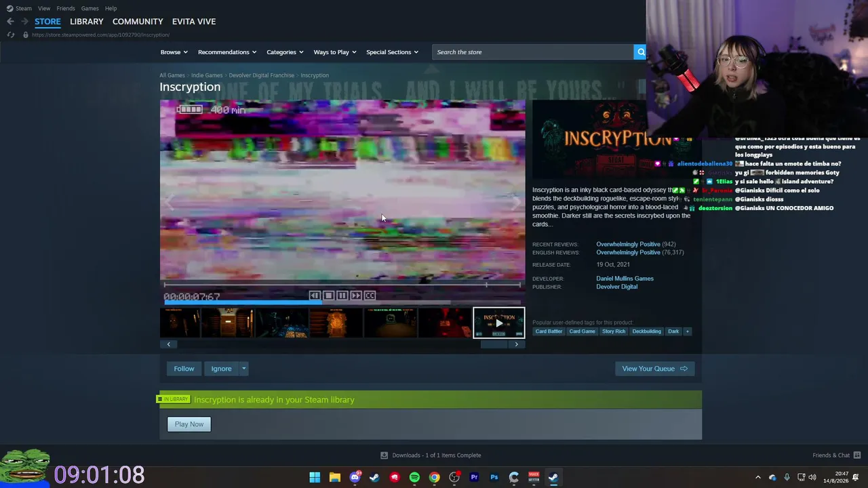This screenshot has height=488, width=868.
Task: Open the EVITA VIVE profile tab
Action: pyautogui.click(x=194, y=22)
